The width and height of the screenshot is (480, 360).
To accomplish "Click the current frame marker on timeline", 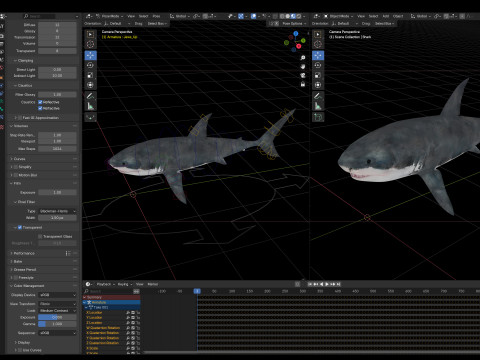I will point(197,291).
